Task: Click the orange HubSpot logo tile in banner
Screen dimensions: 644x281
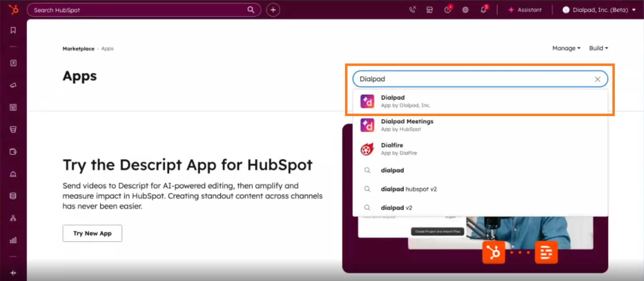Action: 494,252
